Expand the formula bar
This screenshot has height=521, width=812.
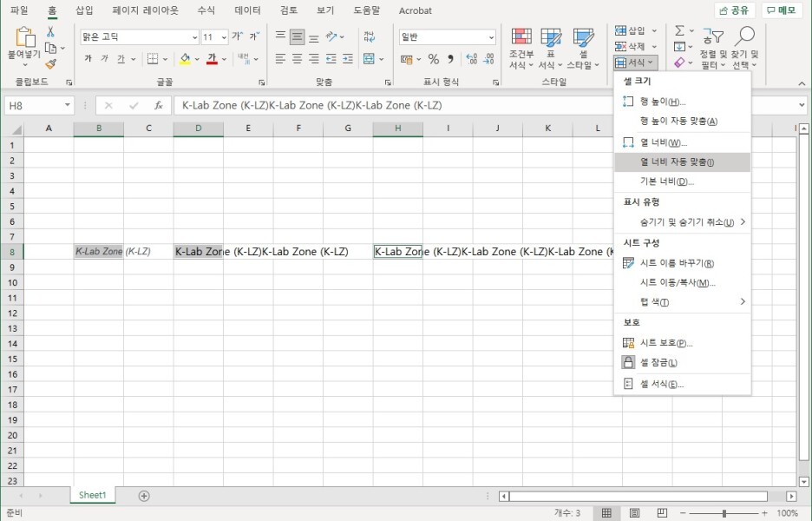pos(802,105)
